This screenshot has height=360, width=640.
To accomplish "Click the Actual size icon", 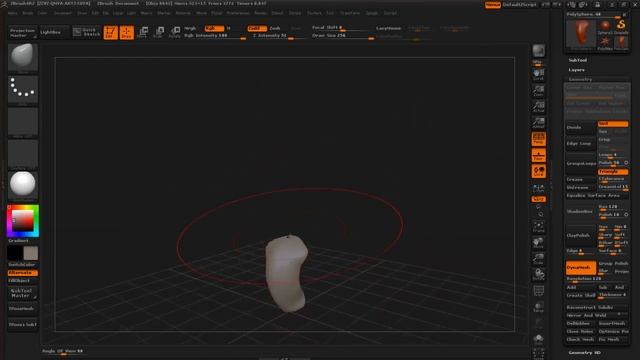I will pyautogui.click(x=538, y=107).
